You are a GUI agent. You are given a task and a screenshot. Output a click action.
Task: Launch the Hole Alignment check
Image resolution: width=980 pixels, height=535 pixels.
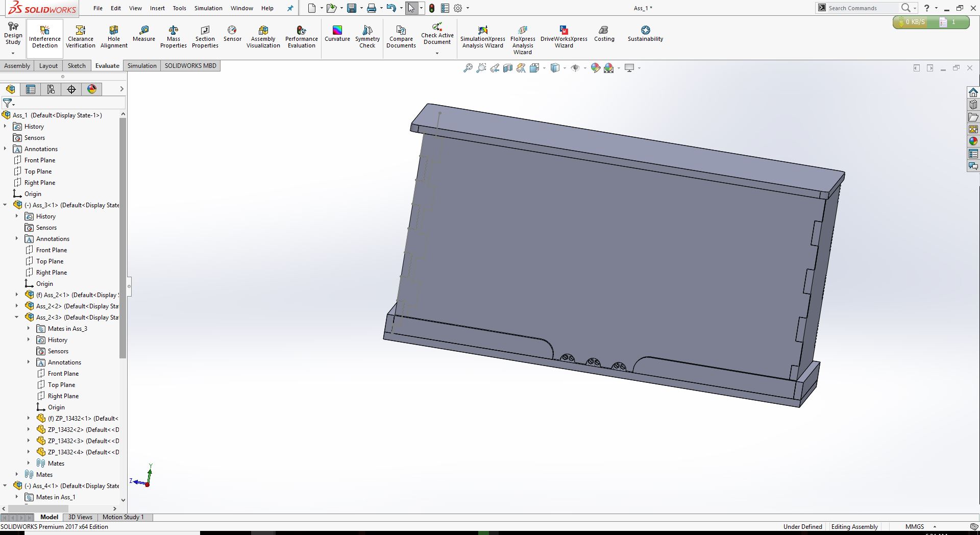[x=114, y=36]
